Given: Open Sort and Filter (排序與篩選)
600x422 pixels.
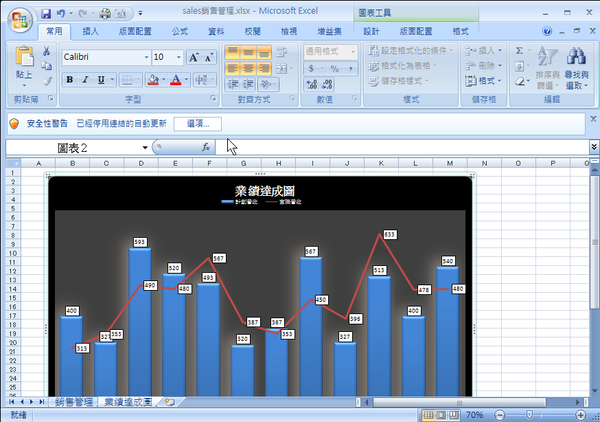Looking at the screenshot, I should [548, 67].
